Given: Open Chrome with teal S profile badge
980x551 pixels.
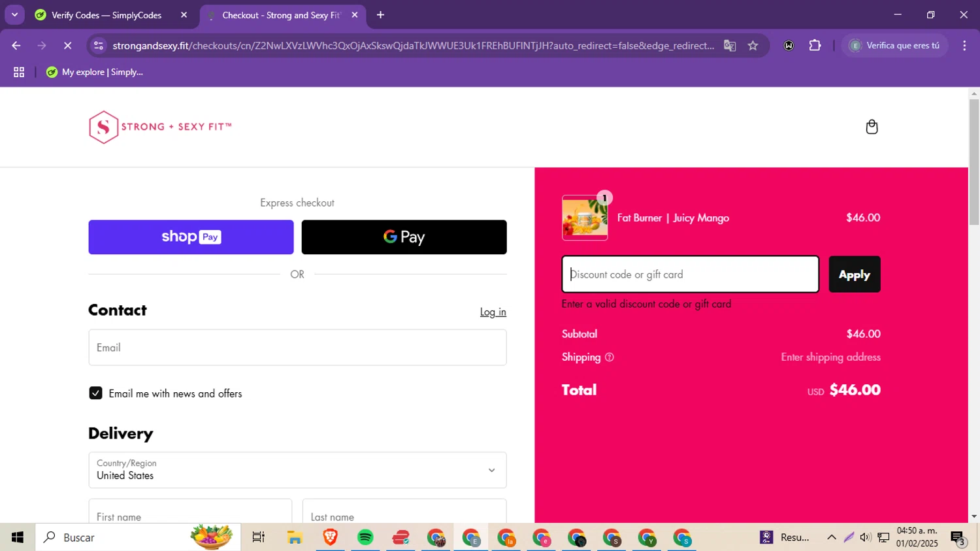Looking at the screenshot, I should (683, 537).
